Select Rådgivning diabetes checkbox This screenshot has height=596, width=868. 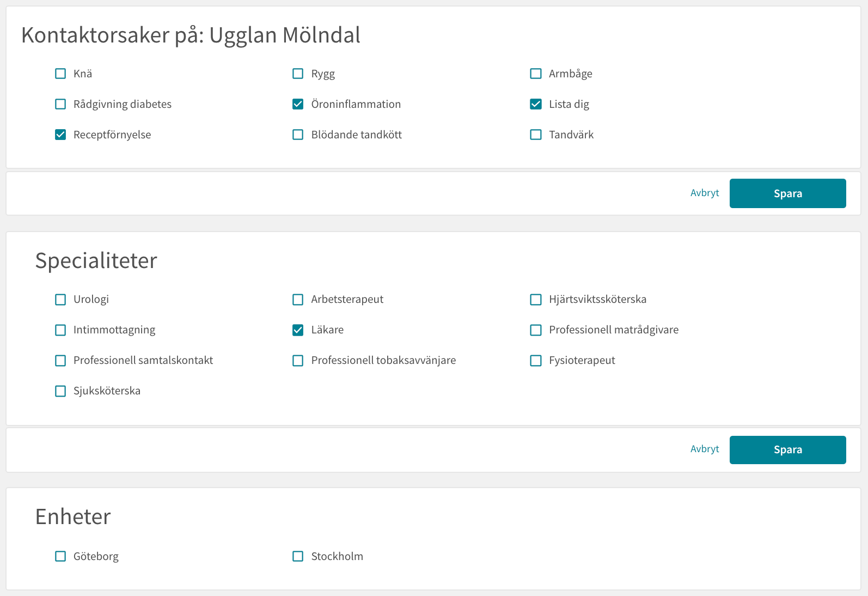coord(60,104)
